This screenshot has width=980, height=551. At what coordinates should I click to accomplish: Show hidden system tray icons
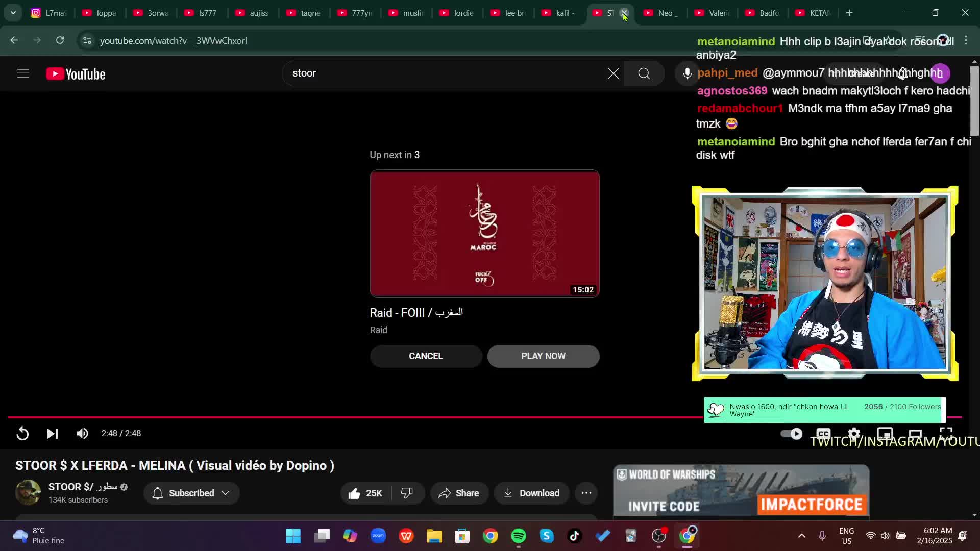802,536
